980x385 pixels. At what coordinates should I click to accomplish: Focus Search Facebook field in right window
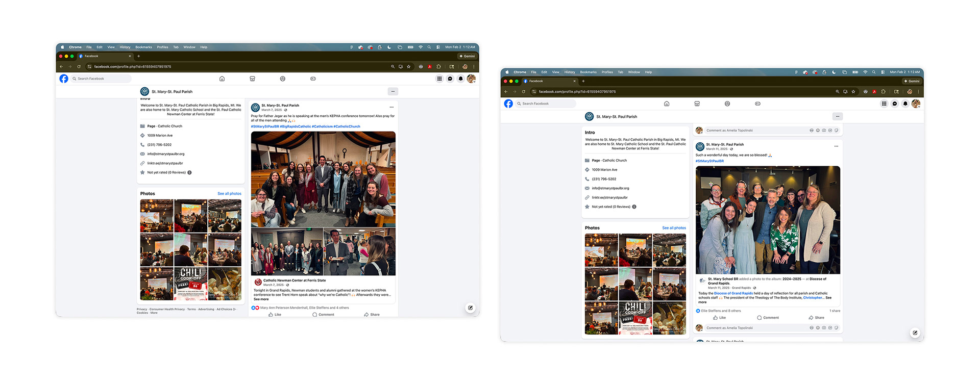pos(546,104)
